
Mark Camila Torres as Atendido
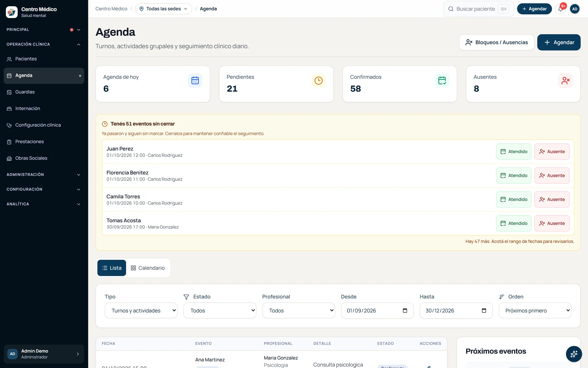[x=514, y=199]
